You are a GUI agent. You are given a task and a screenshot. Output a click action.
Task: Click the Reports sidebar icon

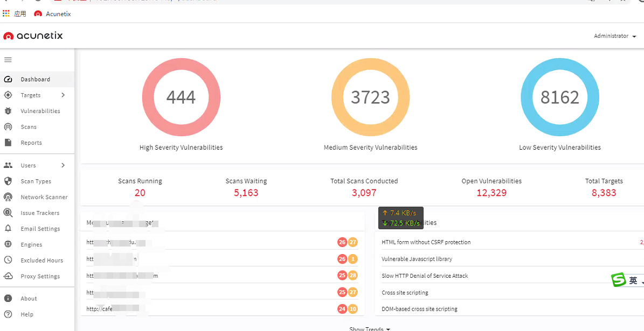[9, 142]
